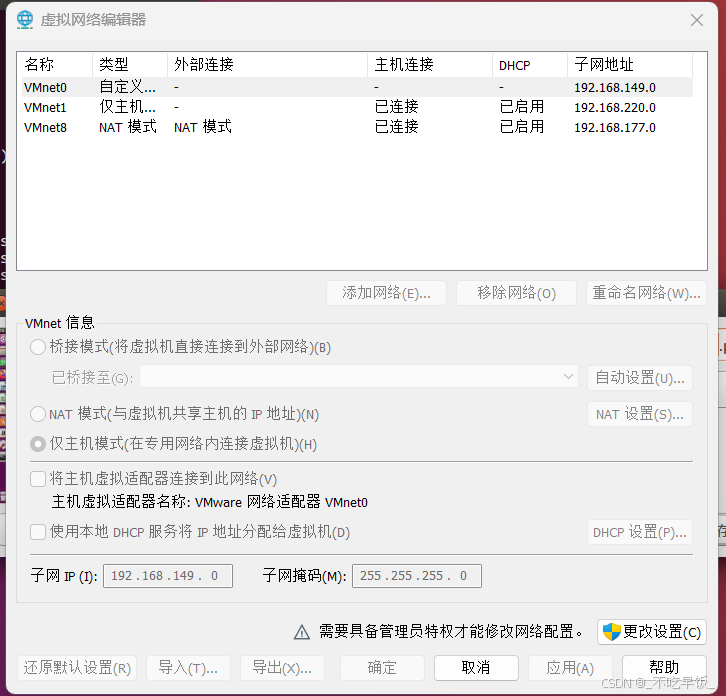Click the Virtual Network Editor globe icon
The width and height of the screenshot is (726, 696).
[25, 19]
